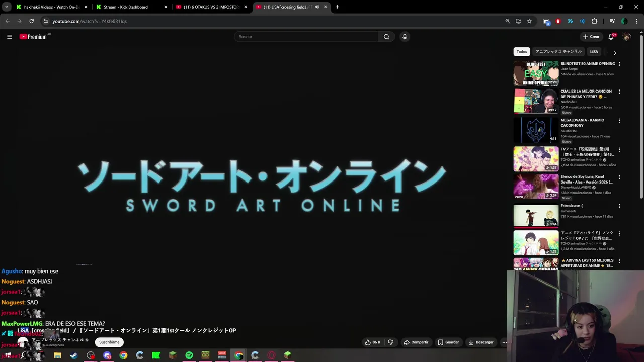The width and height of the screenshot is (644, 362).
Task: Open options for MEGALOVANIA video
Action: pos(619,121)
